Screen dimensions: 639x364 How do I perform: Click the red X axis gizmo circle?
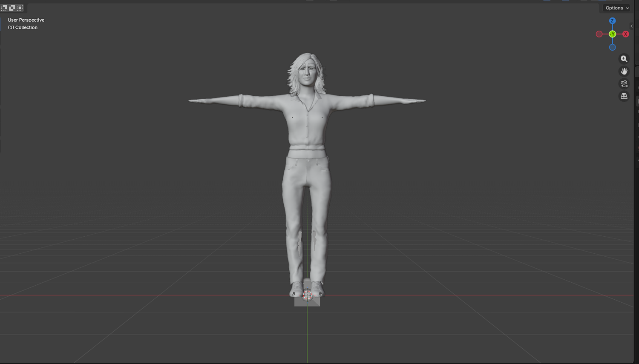click(625, 34)
